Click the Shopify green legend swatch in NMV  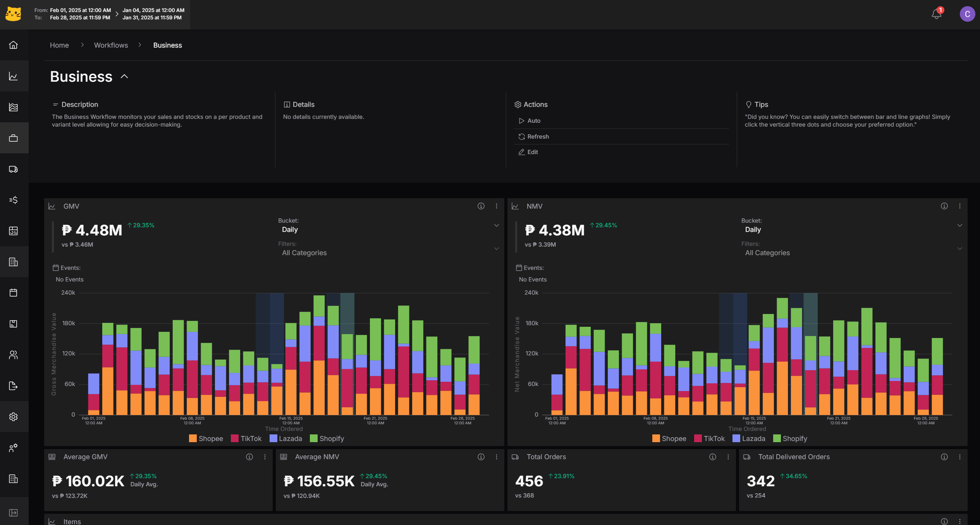pos(777,439)
